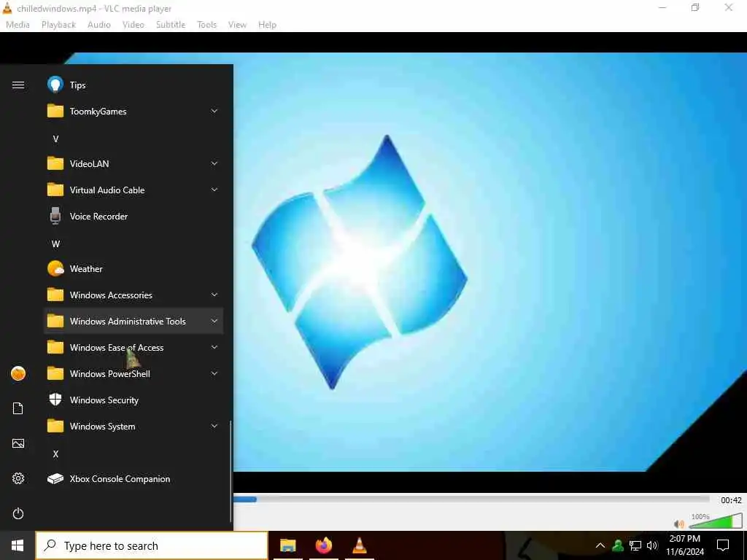Click the Power icon in Start
This screenshot has height=560, width=747.
point(18,513)
